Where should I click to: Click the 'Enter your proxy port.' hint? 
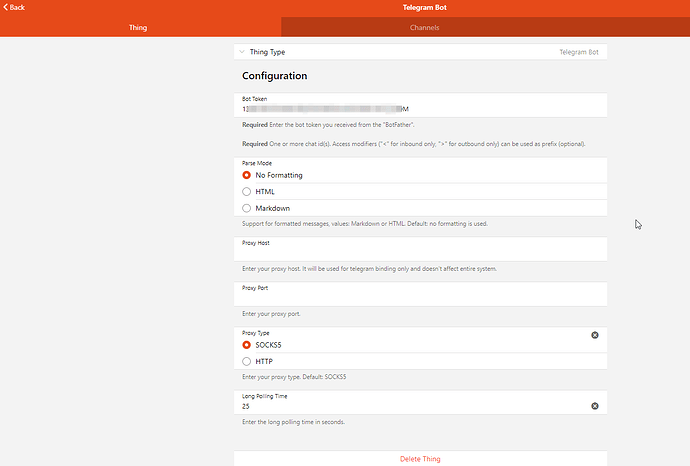(271, 314)
